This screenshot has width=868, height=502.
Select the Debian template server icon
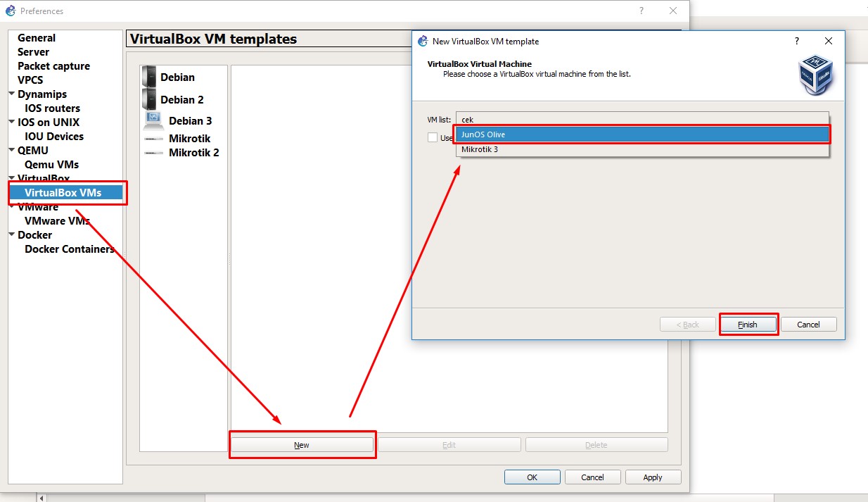click(x=149, y=77)
